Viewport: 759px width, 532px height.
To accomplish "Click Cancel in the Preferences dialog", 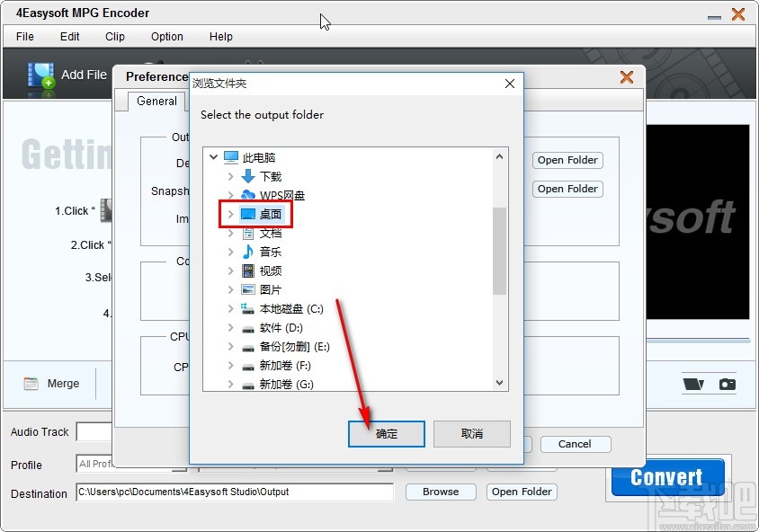I will (575, 444).
